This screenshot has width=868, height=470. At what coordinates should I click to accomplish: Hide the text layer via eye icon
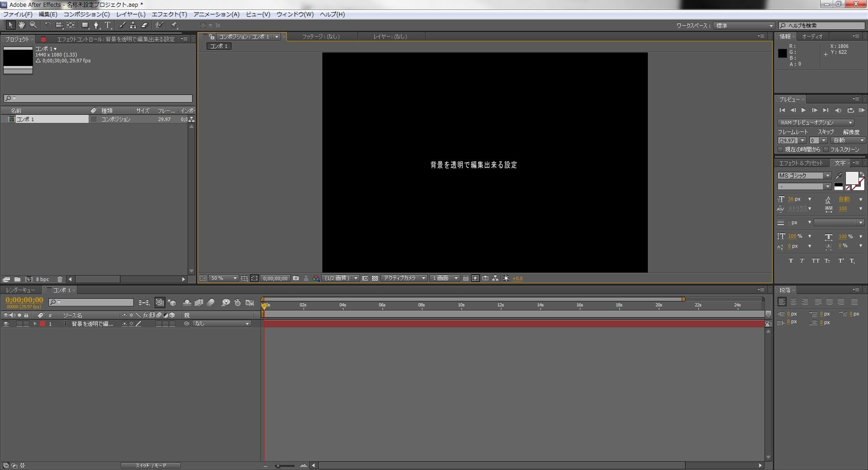[x=6, y=324]
